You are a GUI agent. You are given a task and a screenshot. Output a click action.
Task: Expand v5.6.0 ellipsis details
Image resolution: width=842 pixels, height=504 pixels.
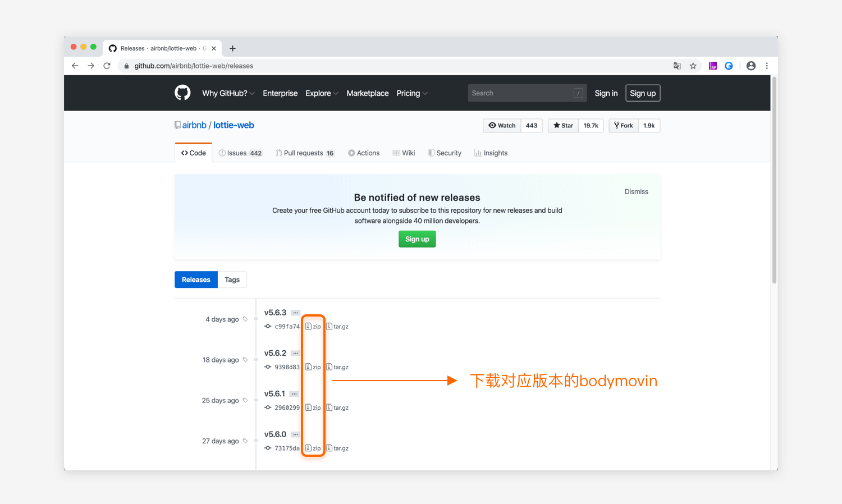pos(295,434)
